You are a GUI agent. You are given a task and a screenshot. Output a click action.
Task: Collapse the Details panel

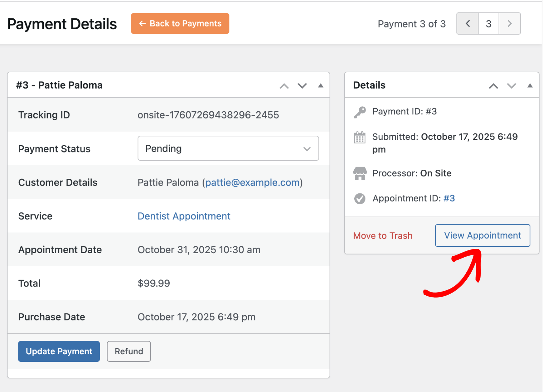click(x=530, y=86)
